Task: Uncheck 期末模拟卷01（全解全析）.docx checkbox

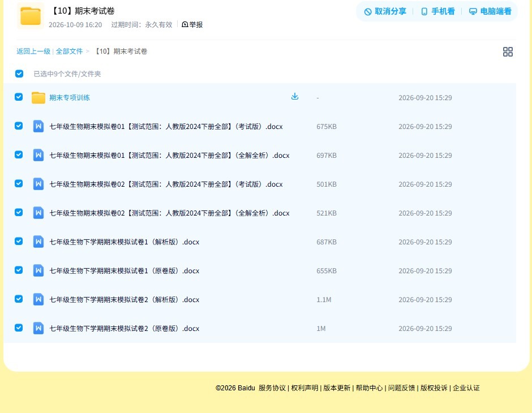Action: tap(19, 154)
